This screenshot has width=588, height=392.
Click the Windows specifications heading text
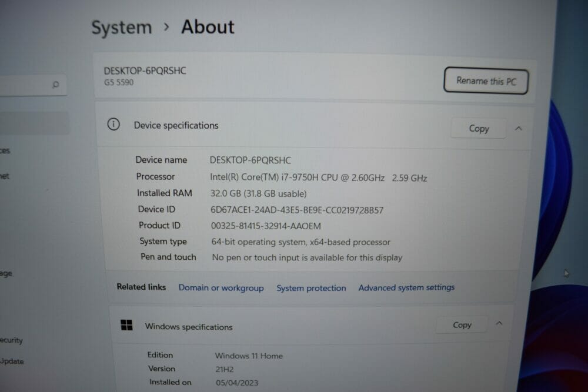tap(189, 326)
